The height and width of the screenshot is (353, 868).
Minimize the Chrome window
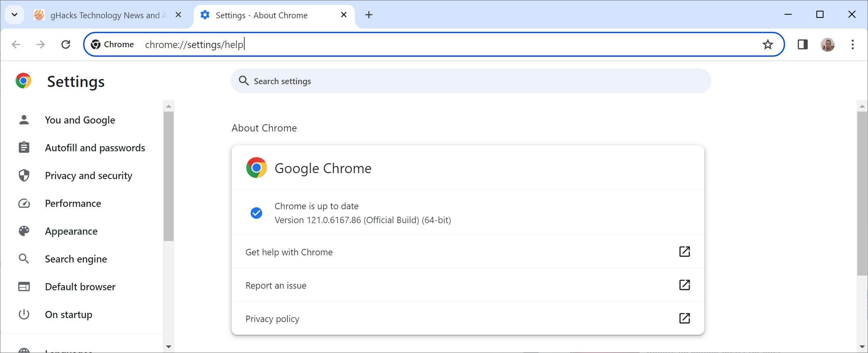788,15
